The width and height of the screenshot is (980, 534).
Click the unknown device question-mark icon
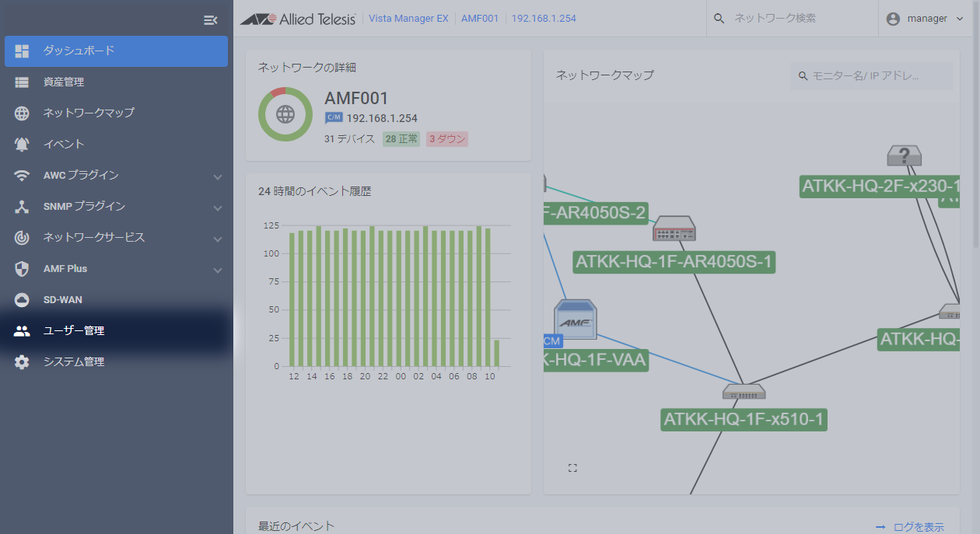click(x=905, y=155)
